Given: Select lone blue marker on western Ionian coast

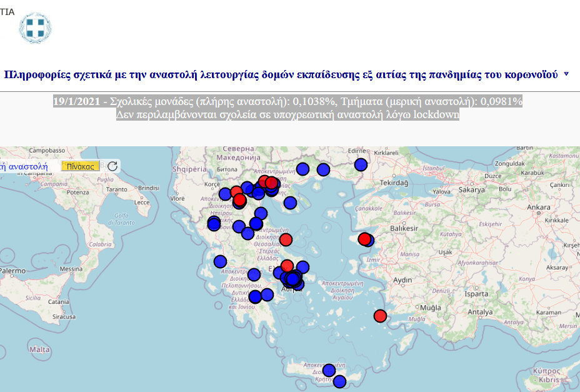Looking at the screenshot, I should pos(219,261).
